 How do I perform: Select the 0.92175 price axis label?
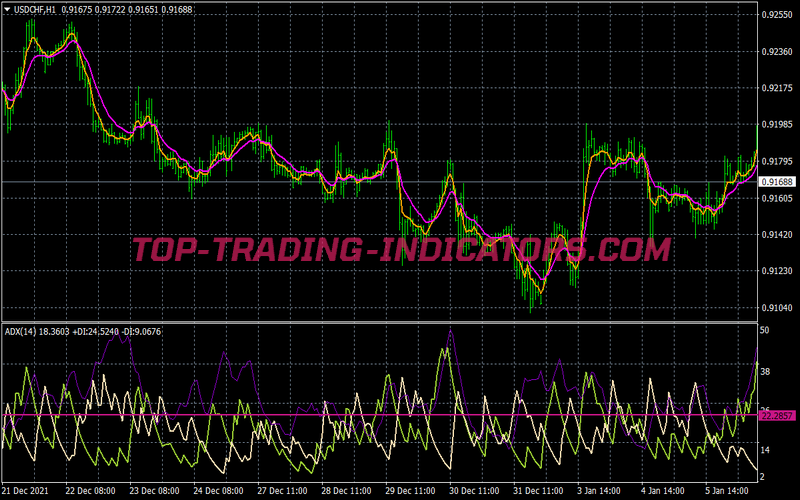click(x=777, y=88)
